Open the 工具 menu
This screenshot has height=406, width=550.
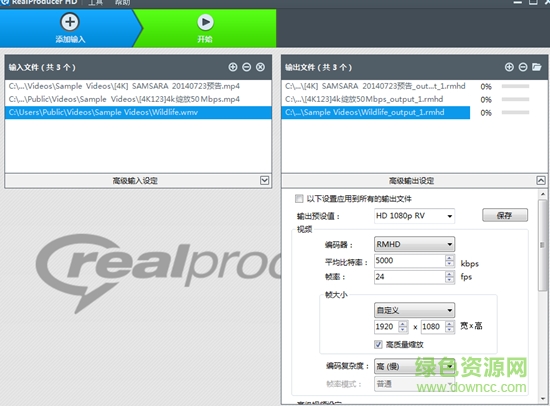tap(95, 2)
